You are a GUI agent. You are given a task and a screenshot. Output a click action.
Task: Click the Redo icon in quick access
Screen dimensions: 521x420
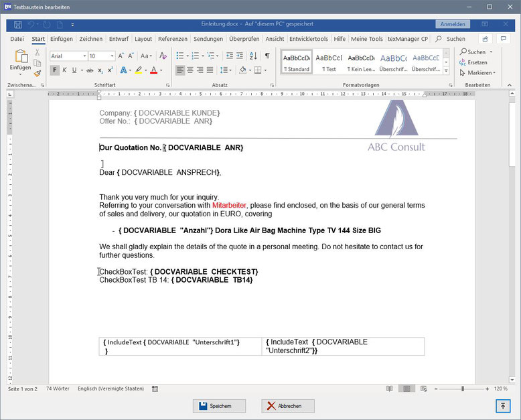pos(46,24)
